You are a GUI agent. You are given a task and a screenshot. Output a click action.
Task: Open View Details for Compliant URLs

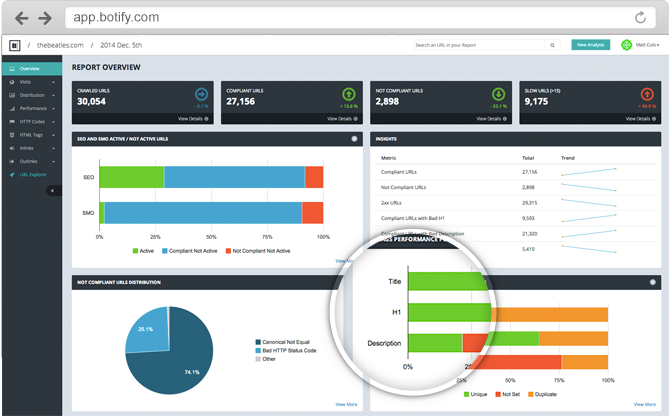point(342,119)
